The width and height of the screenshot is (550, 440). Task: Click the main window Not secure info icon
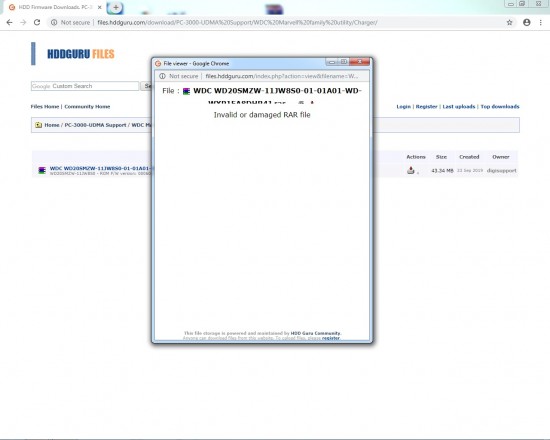tap(54, 22)
